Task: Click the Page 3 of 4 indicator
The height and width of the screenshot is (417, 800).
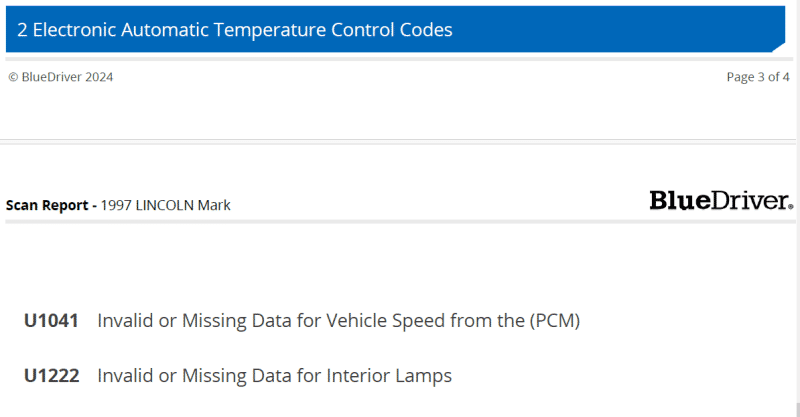Action: point(758,77)
